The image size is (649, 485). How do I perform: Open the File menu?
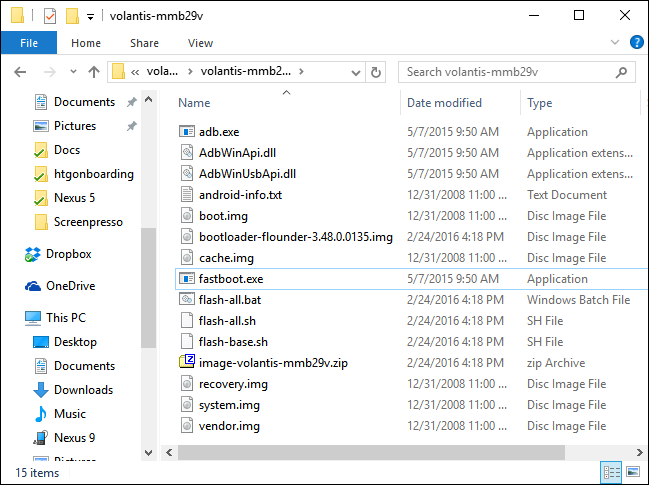(29, 43)
